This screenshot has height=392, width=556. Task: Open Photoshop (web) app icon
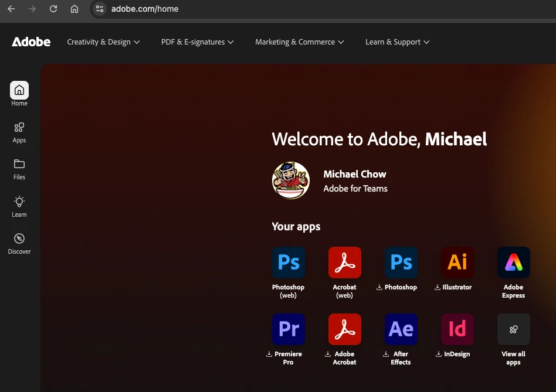(x=289, y=263)
